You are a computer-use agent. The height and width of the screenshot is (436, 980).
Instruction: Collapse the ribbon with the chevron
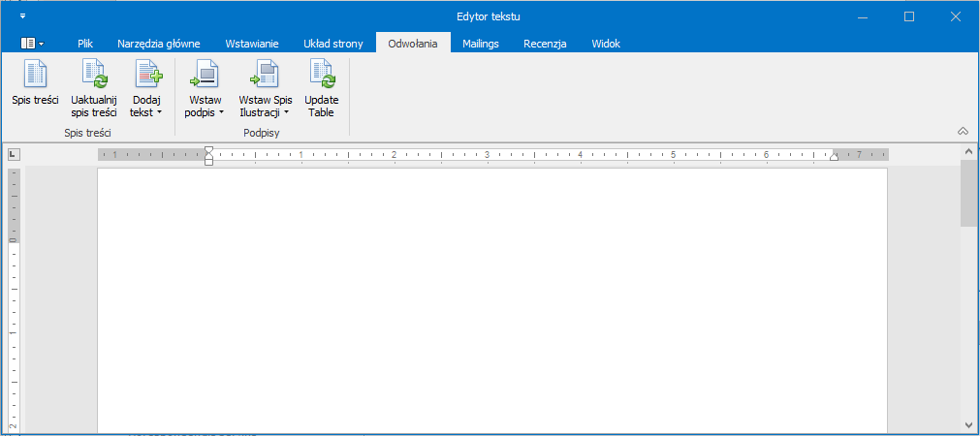963,131
